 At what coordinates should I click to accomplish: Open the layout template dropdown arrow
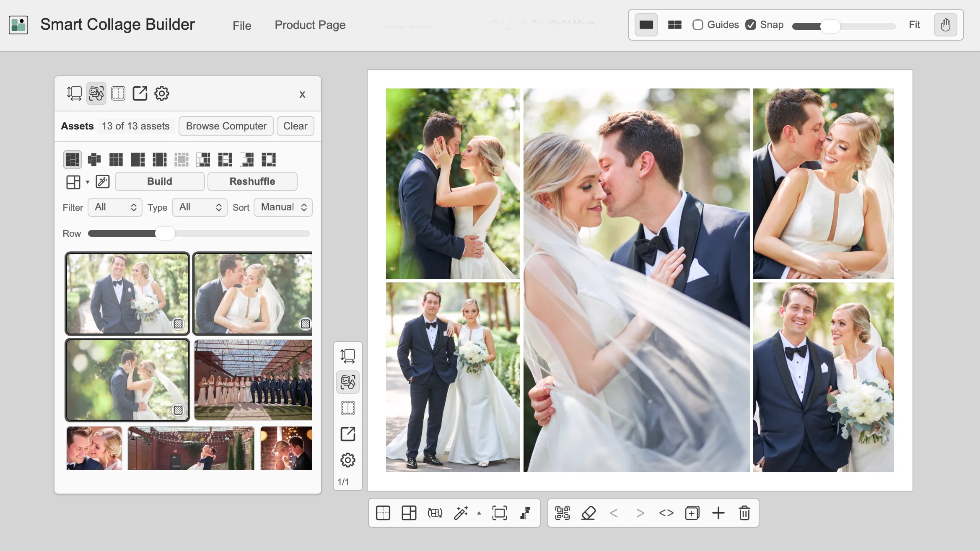point(88,182)
